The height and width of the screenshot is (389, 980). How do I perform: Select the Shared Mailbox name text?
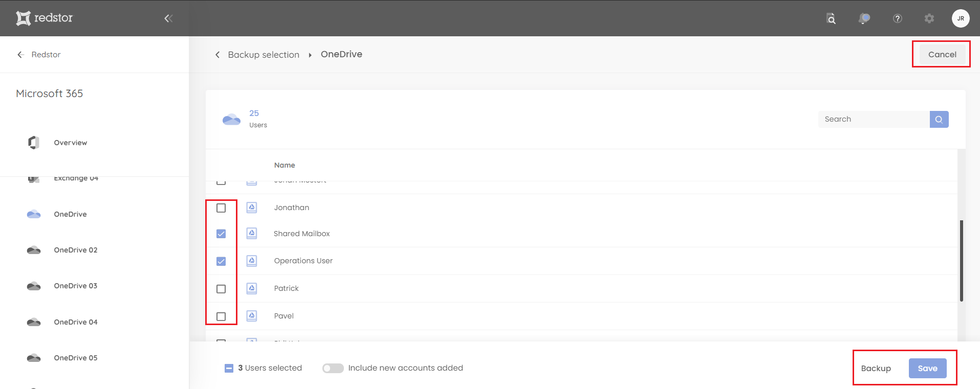click(x=302, y=234)
